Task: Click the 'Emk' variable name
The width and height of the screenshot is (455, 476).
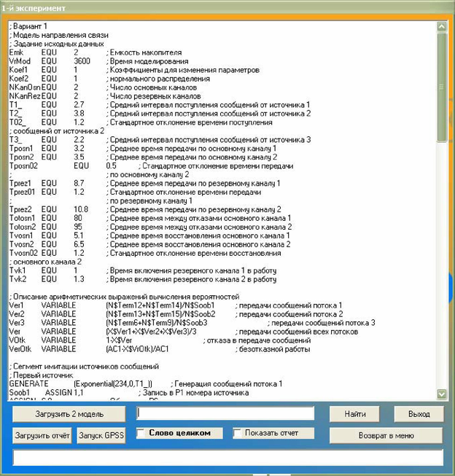Action: pyautogui.click(x=16, y=52)
